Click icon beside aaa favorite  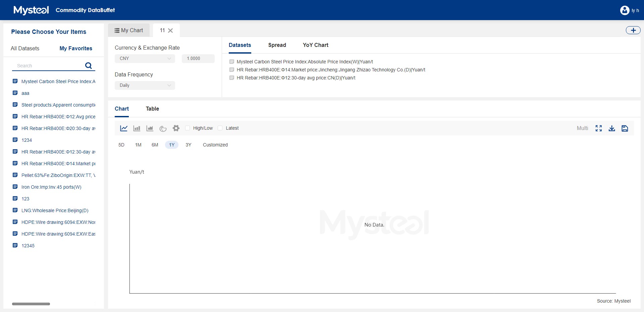click(15, 93)
